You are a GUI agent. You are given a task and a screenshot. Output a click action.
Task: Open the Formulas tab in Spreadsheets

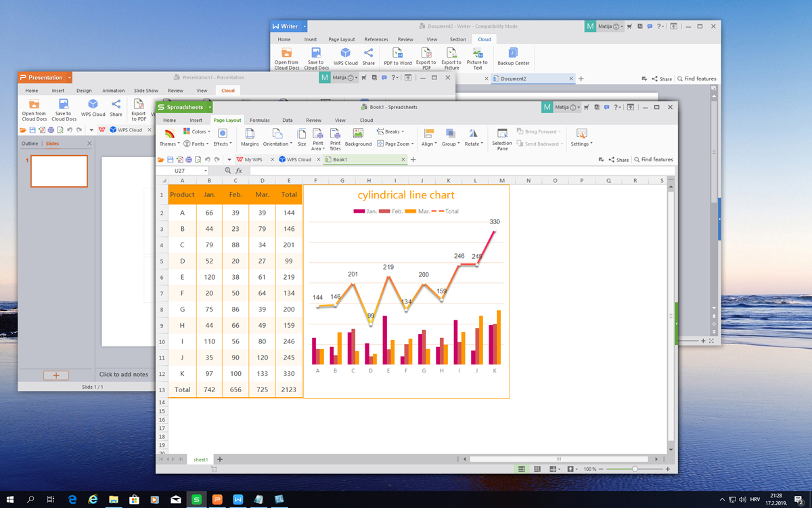260,120
